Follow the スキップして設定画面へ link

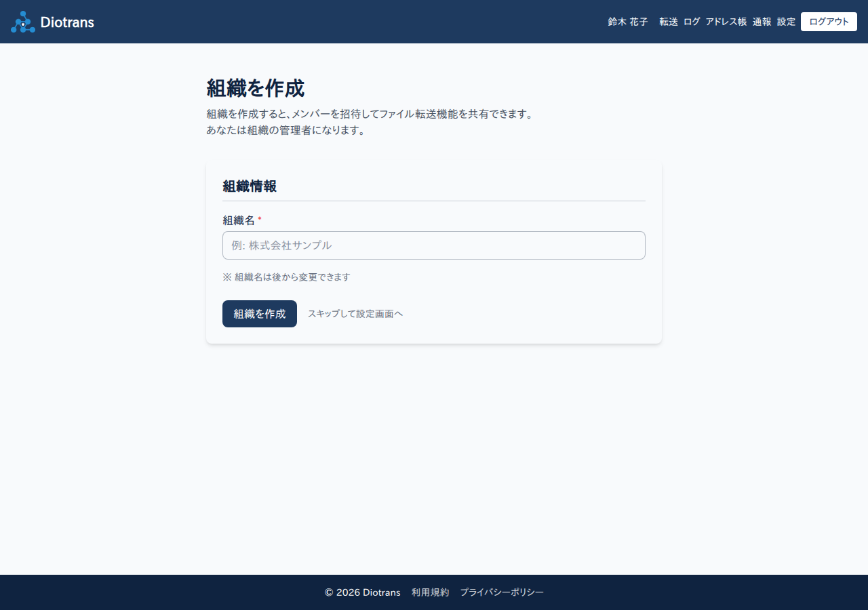coord(355,314)
